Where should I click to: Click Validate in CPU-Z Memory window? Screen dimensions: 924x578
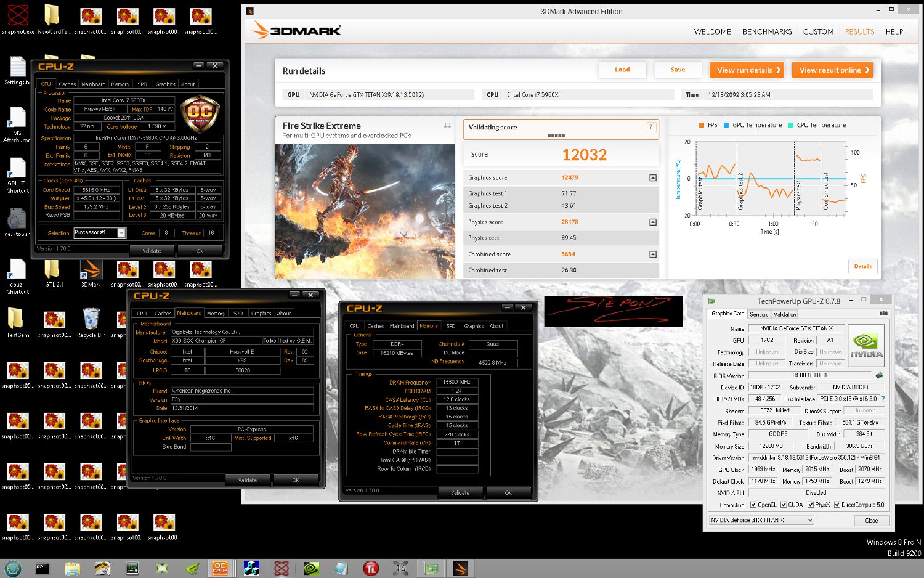460,492
